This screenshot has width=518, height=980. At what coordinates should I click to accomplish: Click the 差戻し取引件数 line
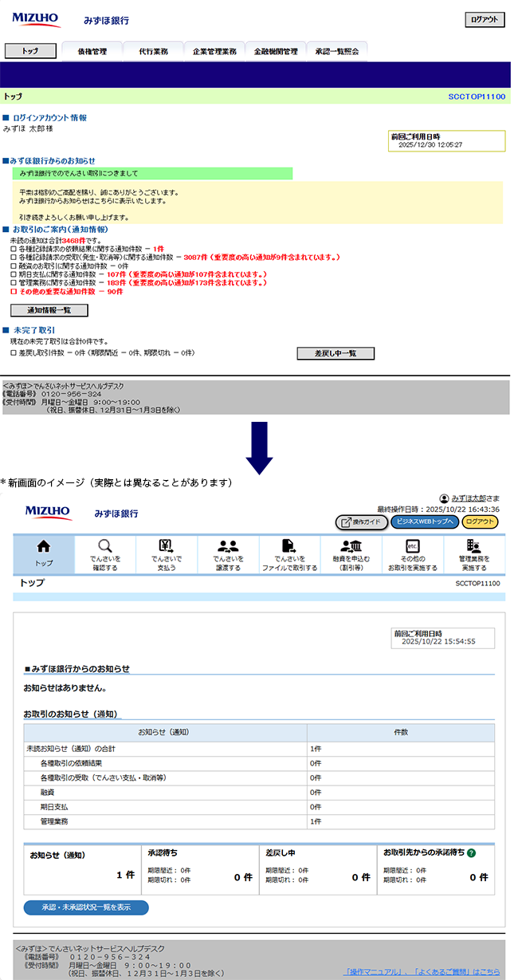coord(103,352)
